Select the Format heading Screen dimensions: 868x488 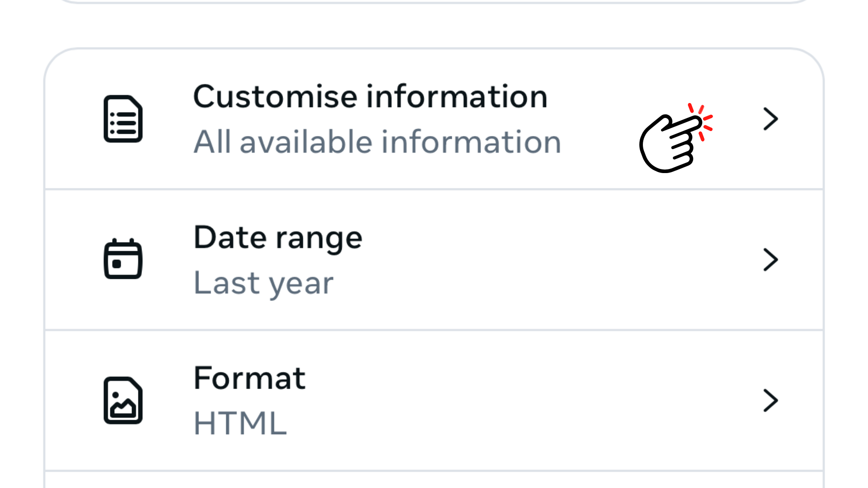(250, 378)
